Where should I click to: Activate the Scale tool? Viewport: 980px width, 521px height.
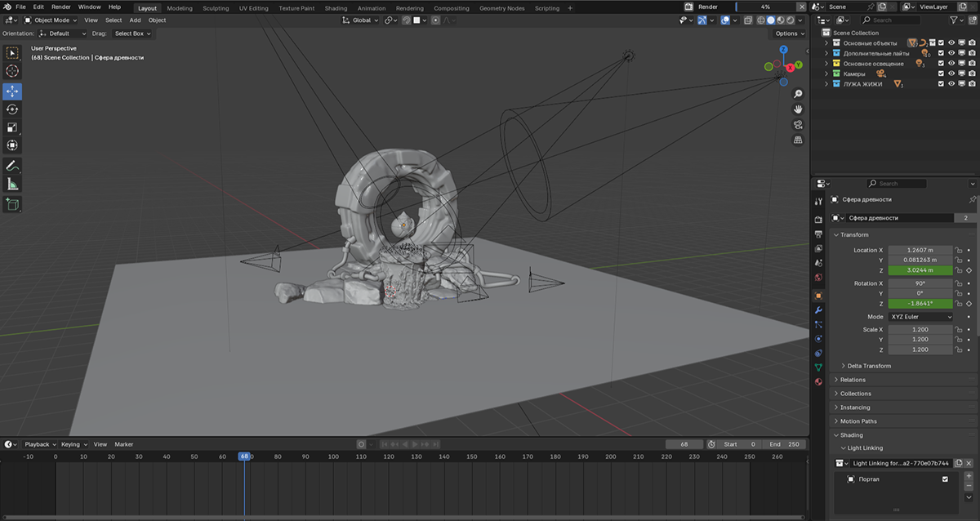click(x=12, y=127)
